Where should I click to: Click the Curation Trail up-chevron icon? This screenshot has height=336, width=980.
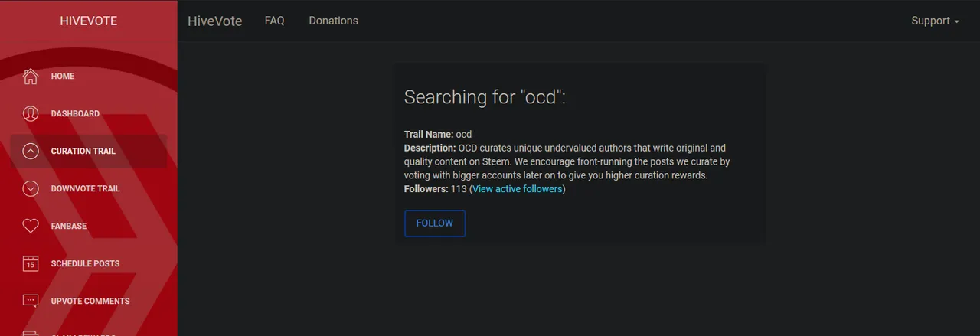[31, 151]
